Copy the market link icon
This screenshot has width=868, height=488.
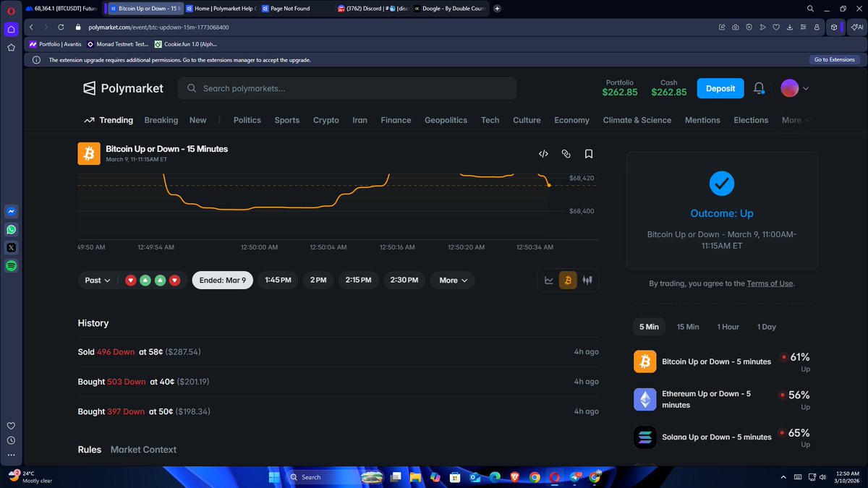tap(566, 154)
